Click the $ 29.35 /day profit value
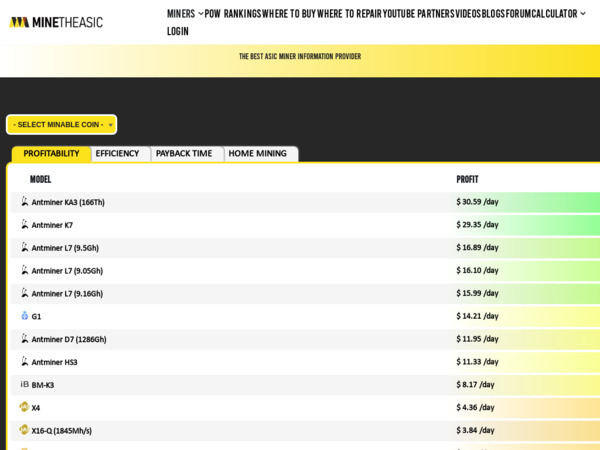This screenshot has width=600, height=450. tap(477, 225)
